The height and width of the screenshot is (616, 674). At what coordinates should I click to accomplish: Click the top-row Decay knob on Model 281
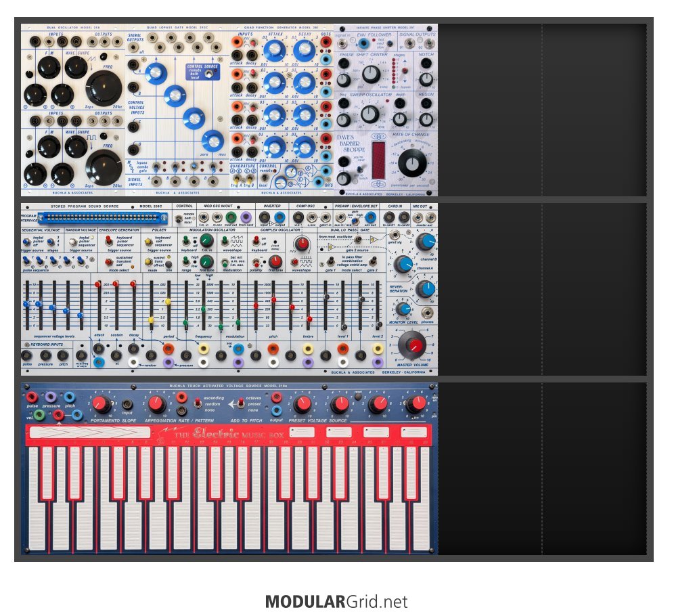tap(305, 51)
